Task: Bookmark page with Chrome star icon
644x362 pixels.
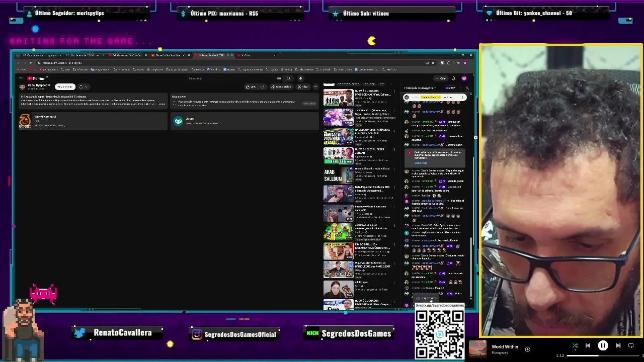Action: pyautogui.click(x=433, y=63)
